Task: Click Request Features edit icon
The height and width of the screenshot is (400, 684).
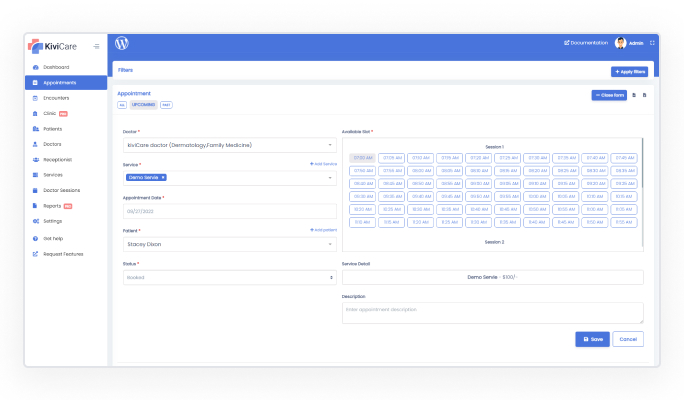Action: [35, 254]
